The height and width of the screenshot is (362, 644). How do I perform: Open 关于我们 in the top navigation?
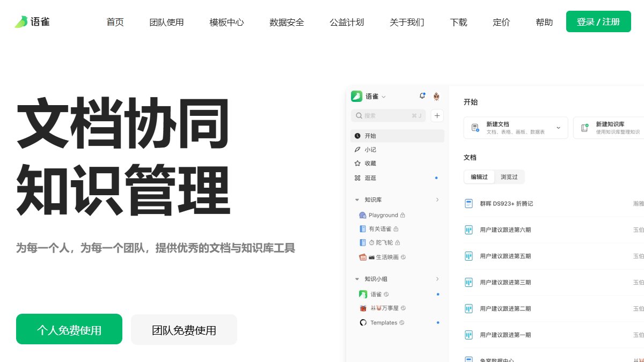[407, 22]
